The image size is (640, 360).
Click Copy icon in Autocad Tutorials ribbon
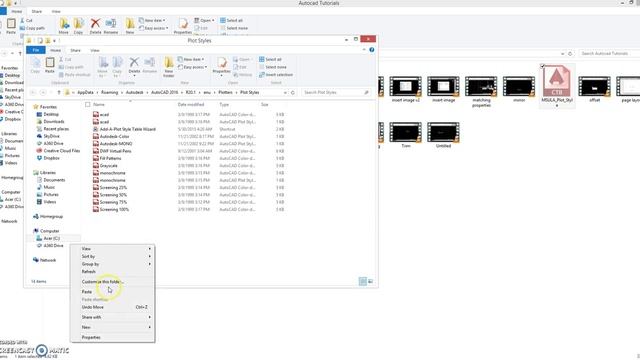[x=78, y=26]
